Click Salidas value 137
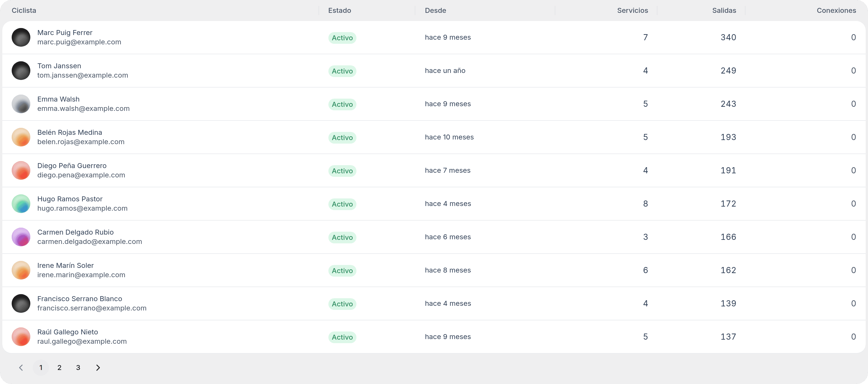 (728, 337)
